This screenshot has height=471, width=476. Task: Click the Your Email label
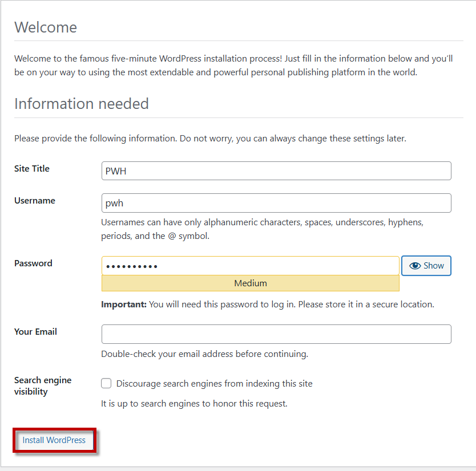35,332
